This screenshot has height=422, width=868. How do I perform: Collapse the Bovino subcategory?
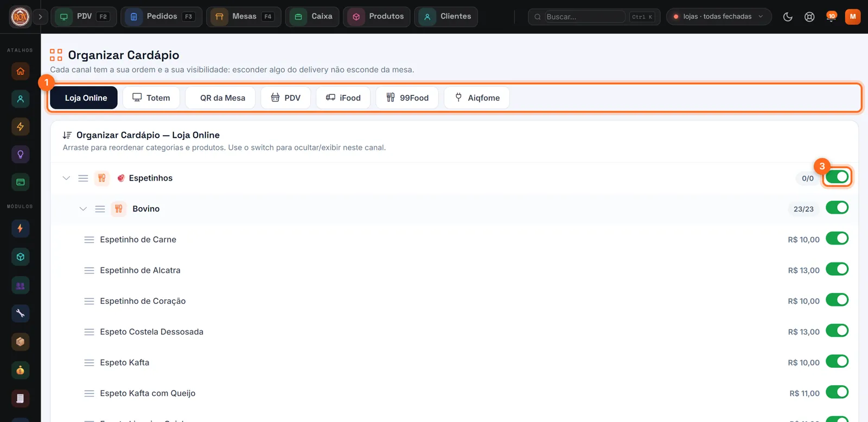[83, 209]
